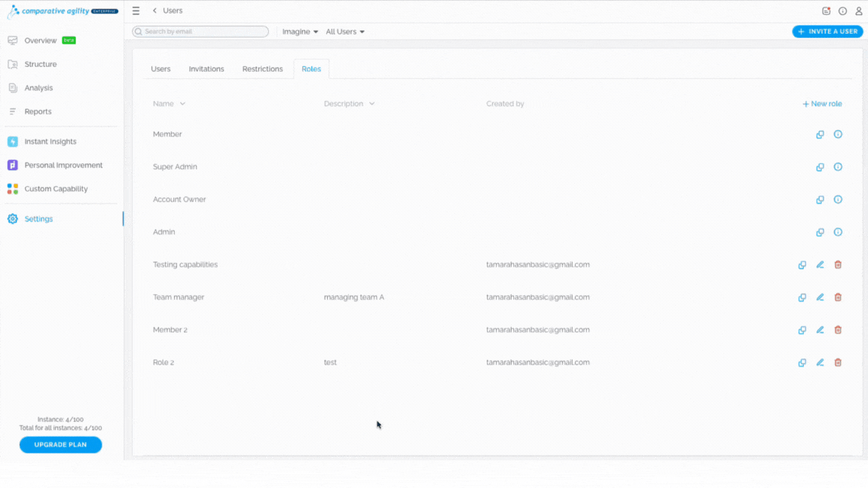The image size is (868, 488).
Task: Edit the Team manager role
Action: 820,297
